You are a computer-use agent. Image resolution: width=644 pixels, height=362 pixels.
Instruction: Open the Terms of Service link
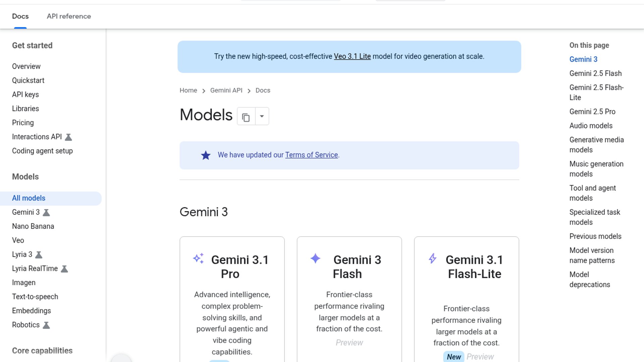[311, 155]
